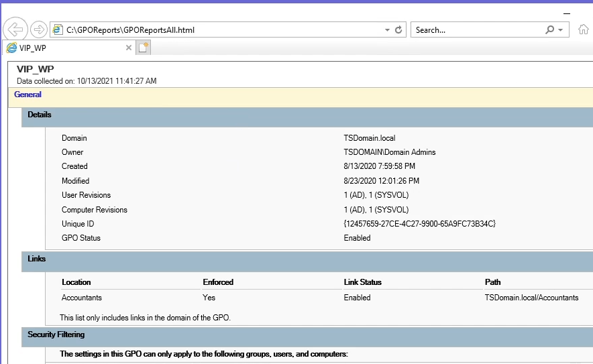Open the Home page icon
The image size is (593, 364).
(584, 29)
